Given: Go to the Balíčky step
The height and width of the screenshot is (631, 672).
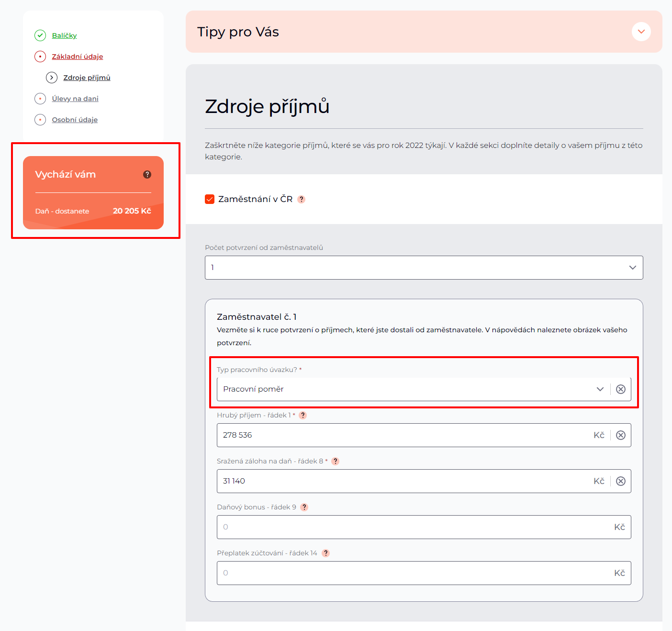Looking at the screenshot, I should point(64,35).
